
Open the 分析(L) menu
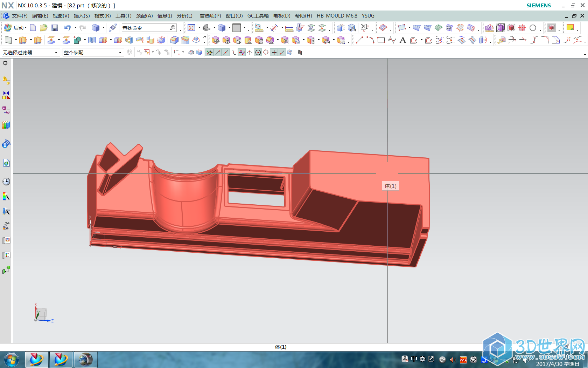click(x=184, y=16)
